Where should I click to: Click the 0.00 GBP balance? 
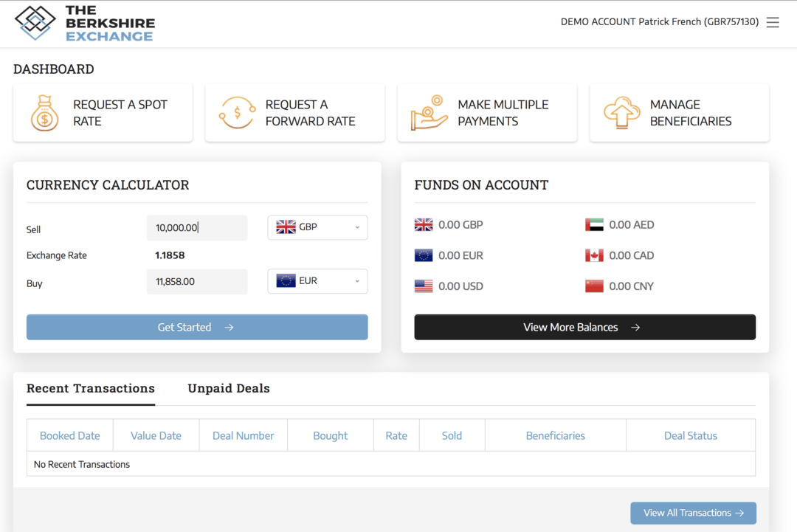click(x=460, y=224)
